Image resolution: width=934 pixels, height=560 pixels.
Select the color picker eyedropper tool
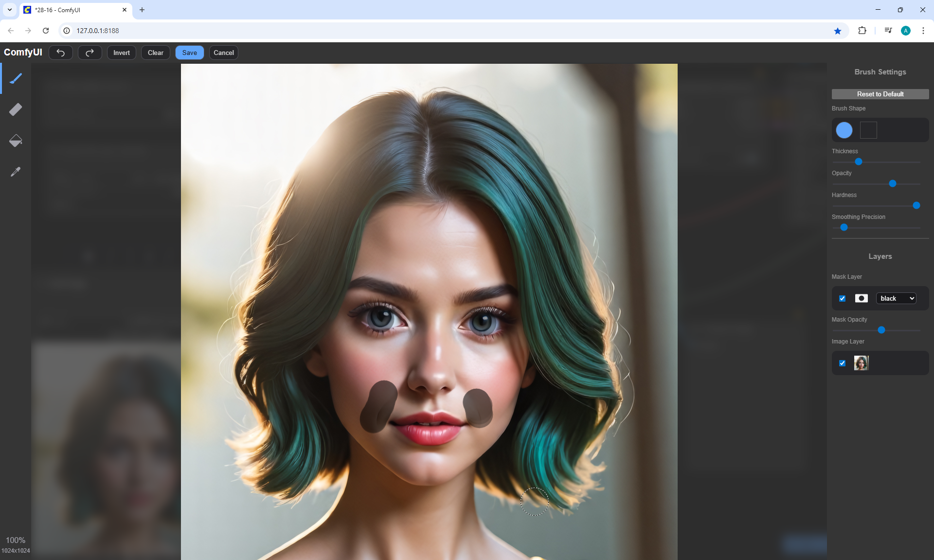(16, 172)
